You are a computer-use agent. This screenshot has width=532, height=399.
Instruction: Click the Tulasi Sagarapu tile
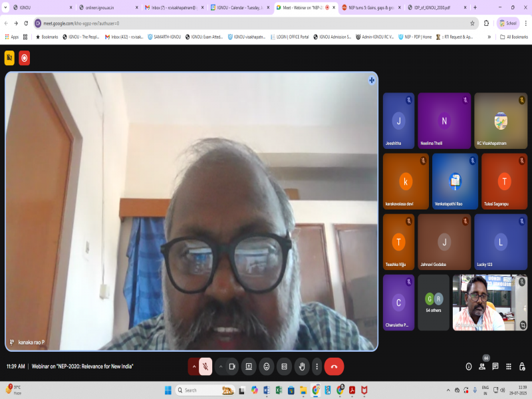(505, 181)
